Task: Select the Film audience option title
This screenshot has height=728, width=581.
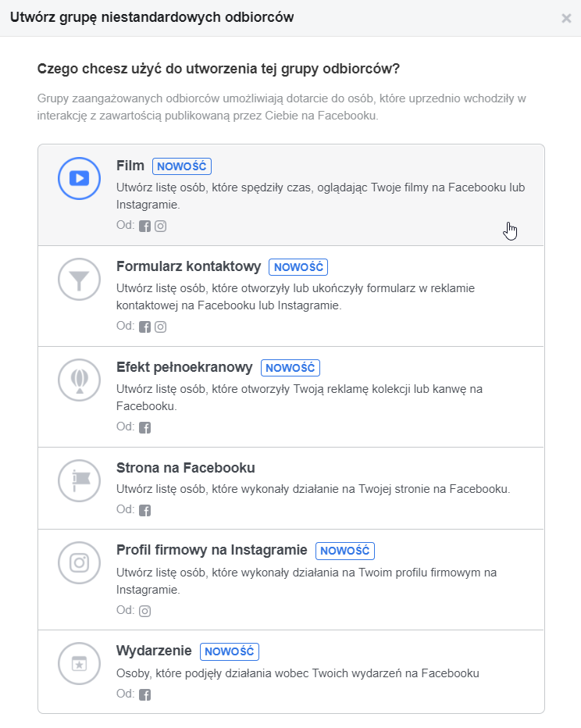Action: [x=130, y=166]
